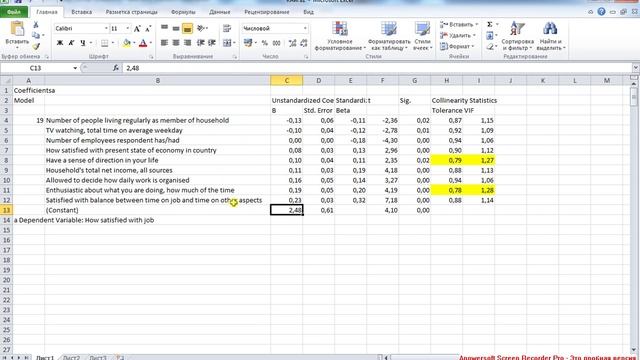
Task: Select the Format Painter brush icon
Action: click(36, 46)
